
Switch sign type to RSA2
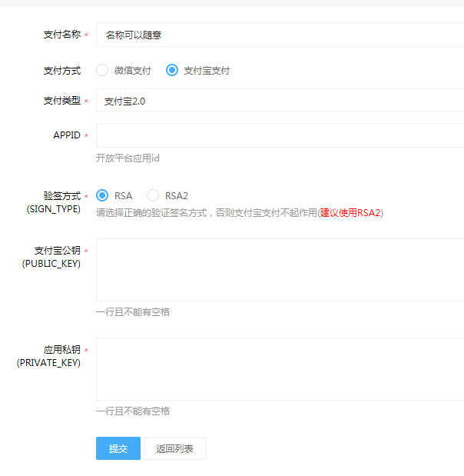pos(153,195)
